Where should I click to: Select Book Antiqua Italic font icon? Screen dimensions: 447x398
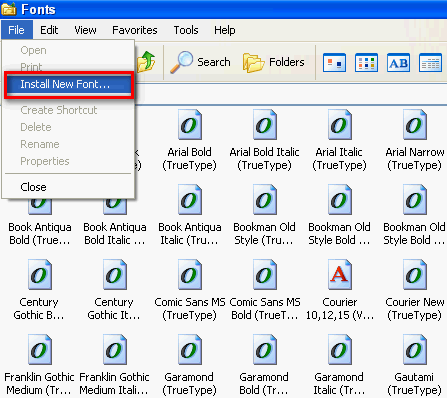(x=190, y=200)
